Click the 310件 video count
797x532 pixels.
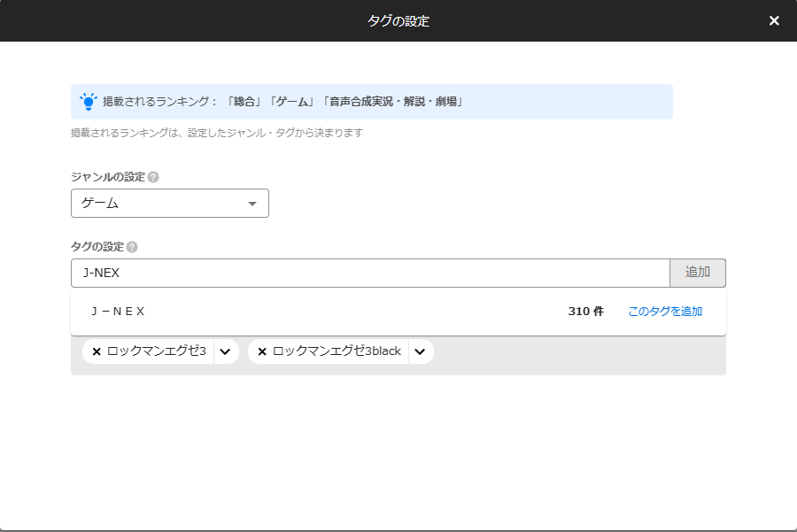(584, 312)
